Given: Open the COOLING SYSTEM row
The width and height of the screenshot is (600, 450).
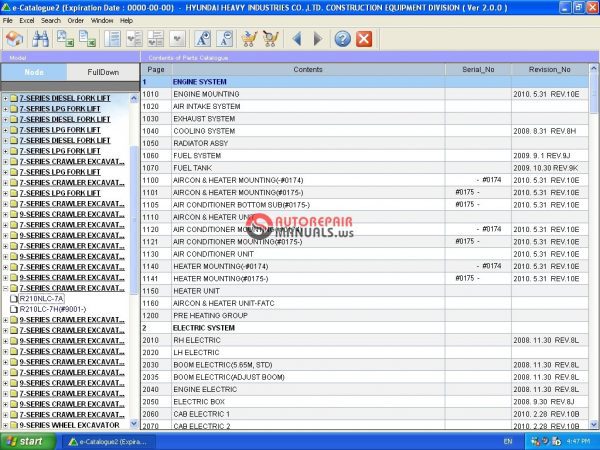Looking at the screenshot, I should (365, 131).
